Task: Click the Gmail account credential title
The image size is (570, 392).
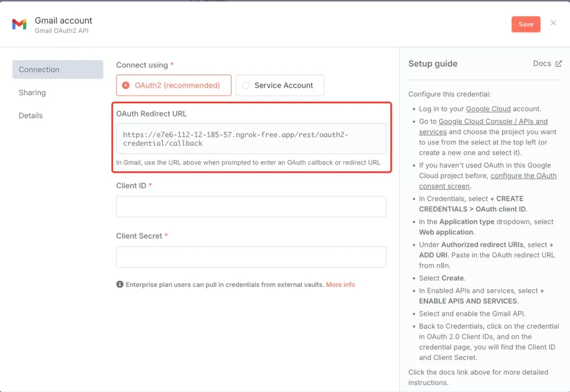Action: point(64,21)
